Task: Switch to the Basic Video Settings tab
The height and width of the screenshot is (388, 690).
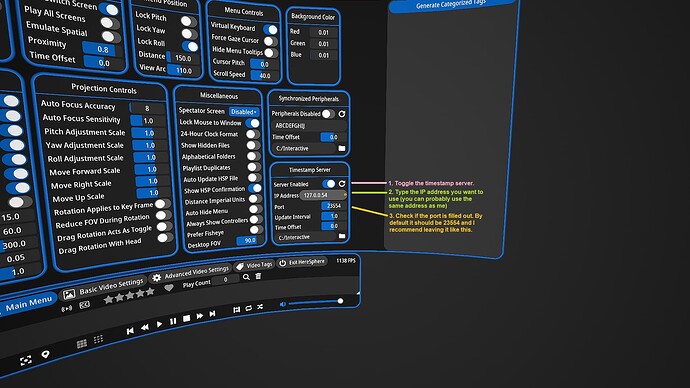Action: pos(104,288)
